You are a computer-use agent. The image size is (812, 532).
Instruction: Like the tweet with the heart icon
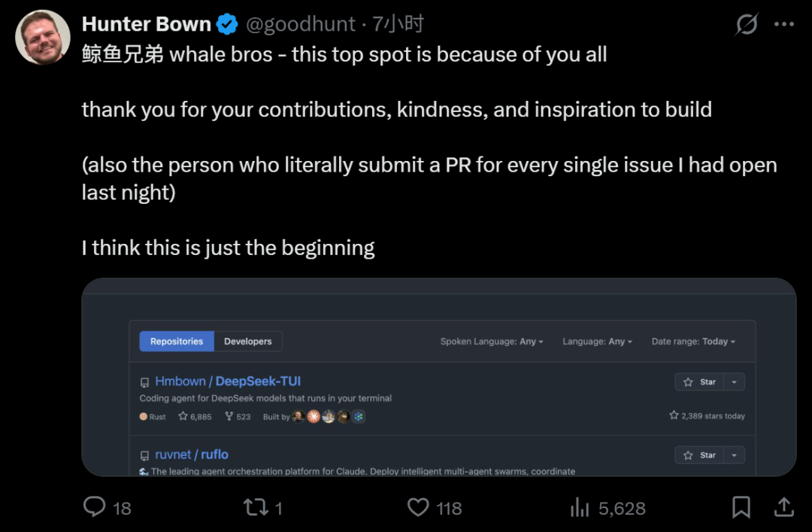pos(418,507)
